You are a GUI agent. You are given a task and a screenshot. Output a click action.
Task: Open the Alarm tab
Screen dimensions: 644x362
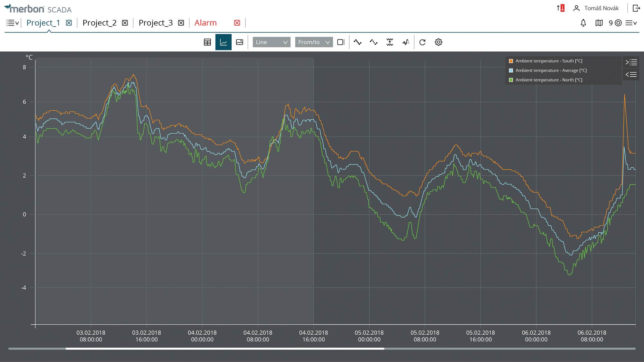205,23
